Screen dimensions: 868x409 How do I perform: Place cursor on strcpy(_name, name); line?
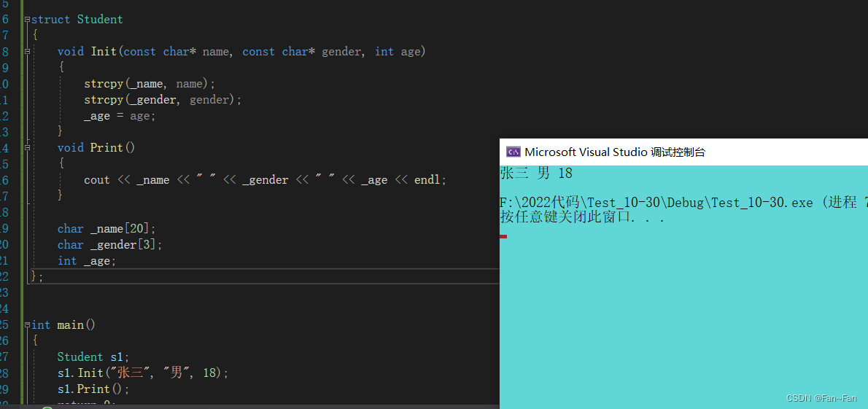point(150,84)
